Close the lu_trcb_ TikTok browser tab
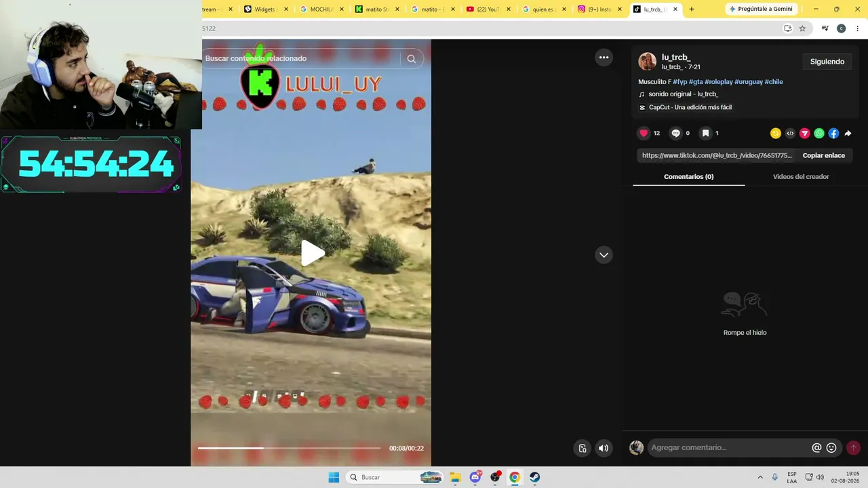 point(675,9)
